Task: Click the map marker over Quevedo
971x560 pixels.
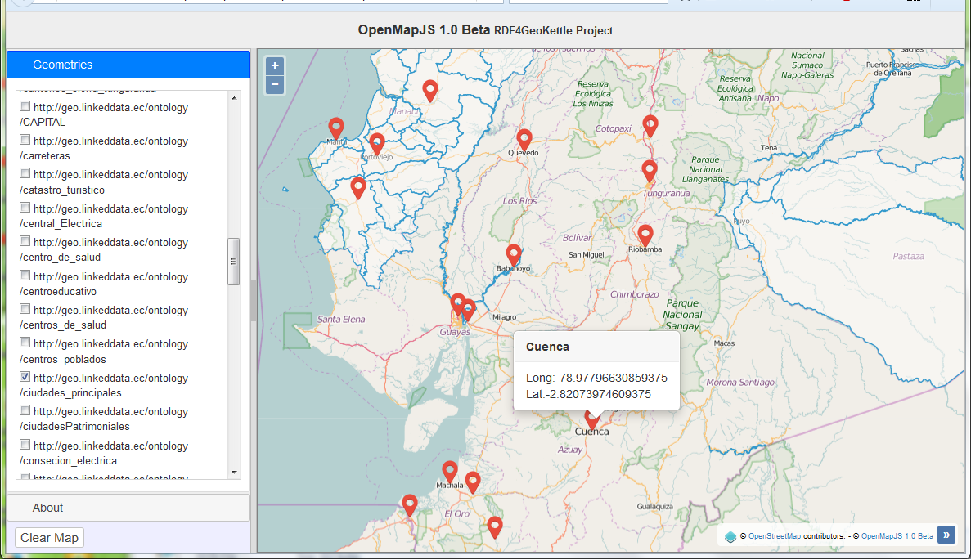Action: point(524,141)
